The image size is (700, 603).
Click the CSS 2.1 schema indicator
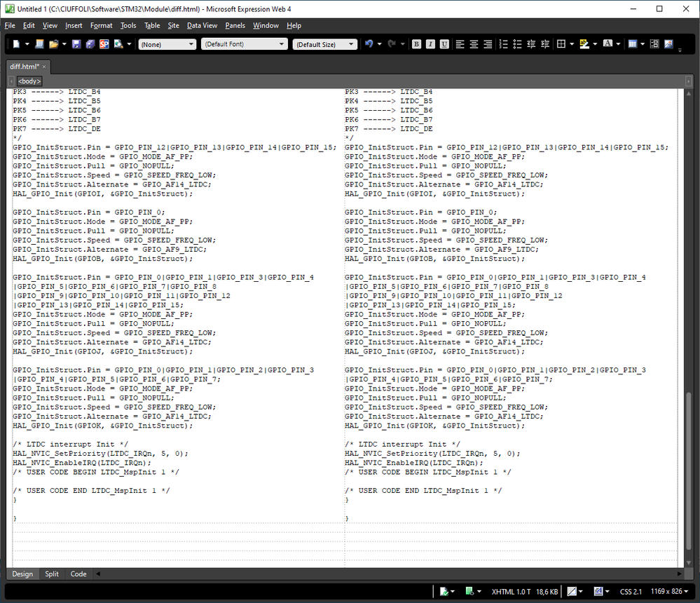(x=631, y=591)
